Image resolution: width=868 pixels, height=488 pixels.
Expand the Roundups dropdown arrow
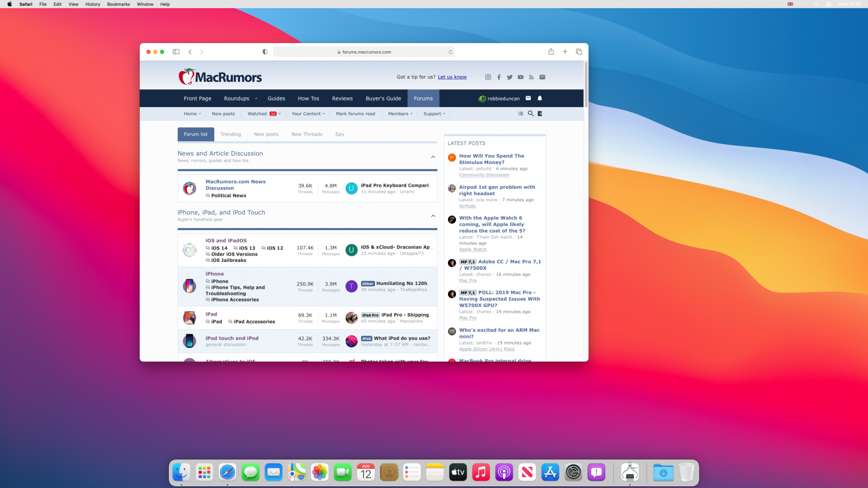click(x=256, y=98)
